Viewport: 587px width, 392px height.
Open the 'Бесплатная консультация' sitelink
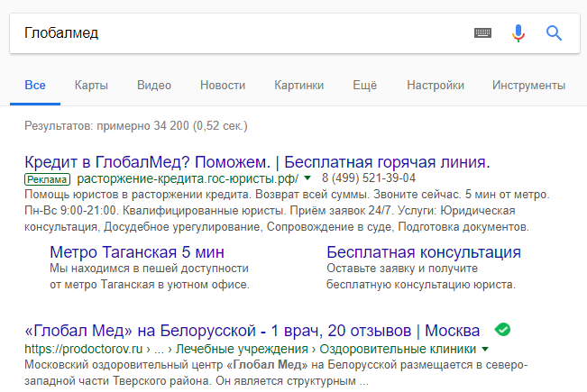coord(424,251)
